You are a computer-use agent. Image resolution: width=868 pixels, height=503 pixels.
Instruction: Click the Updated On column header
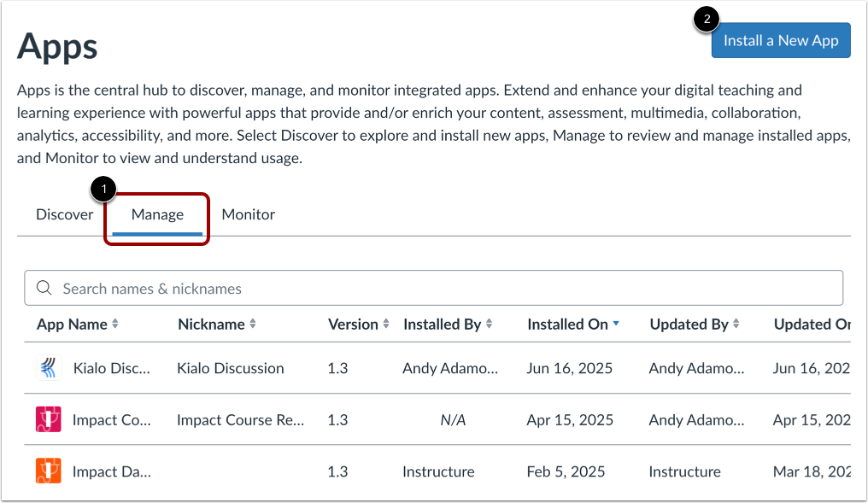pyautogui.click(x=812, y=325)
